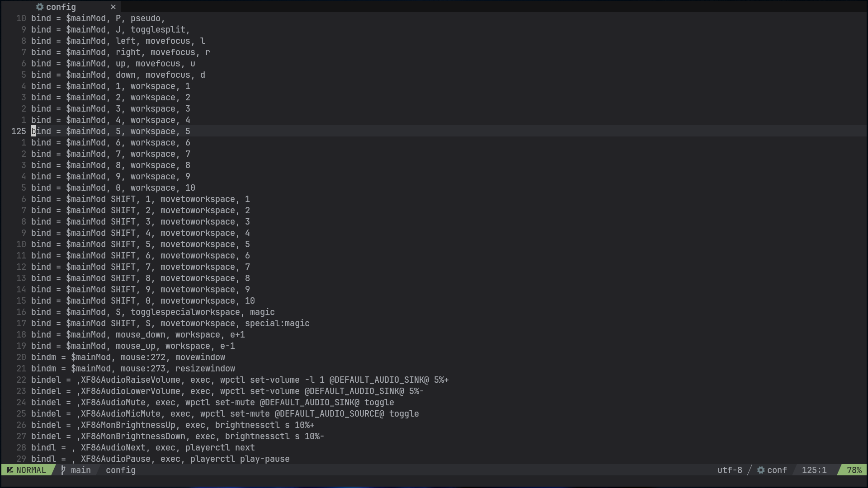Viewport: 868px width, 488px height.
Task: Click line '4, workspace, 4'
Action: 111,120
